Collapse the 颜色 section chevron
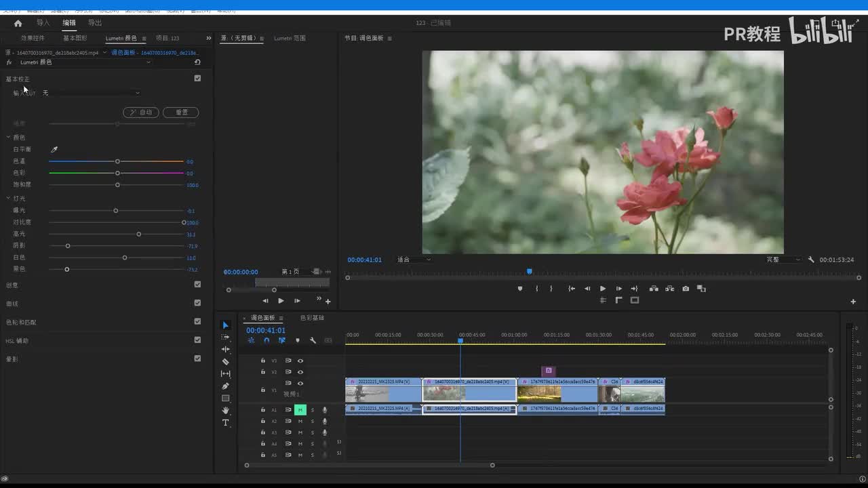Image resolution: width=868 pixels, height=488 pixels. pyautogui.click(x=8, y=138)
